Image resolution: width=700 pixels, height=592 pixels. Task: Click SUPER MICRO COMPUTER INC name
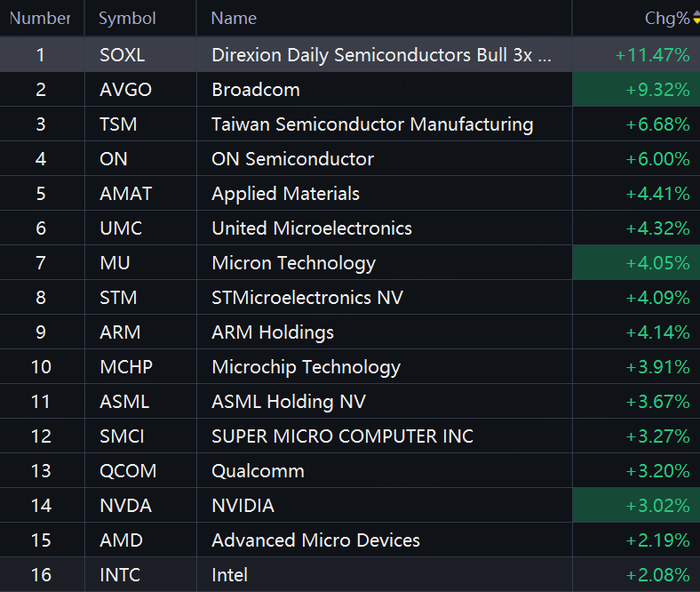(x=342, y=436)
